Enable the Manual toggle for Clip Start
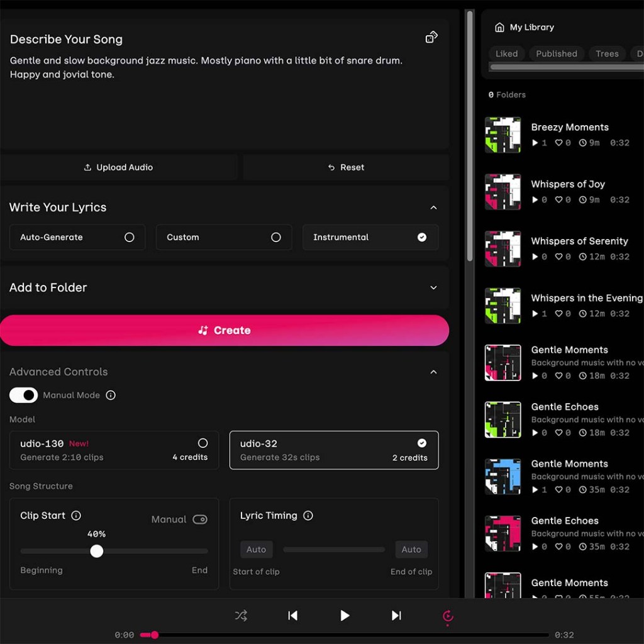The width and height of the screenshot is (644, 644). tap(200, 519)
